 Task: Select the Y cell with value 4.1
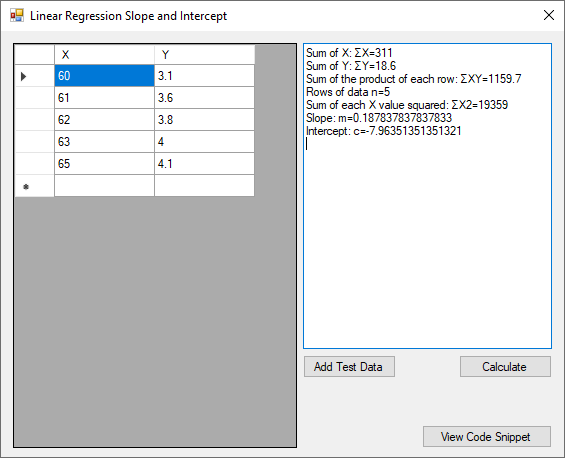[204, 164]
